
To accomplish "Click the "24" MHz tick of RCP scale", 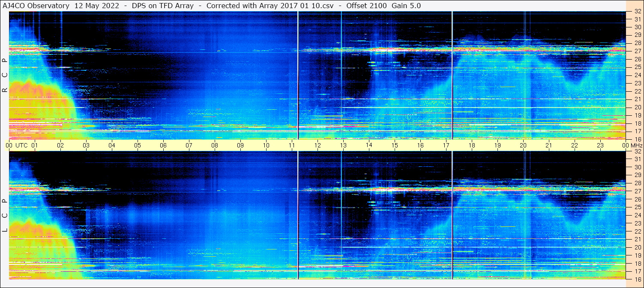I will click(x=637, y=75).
